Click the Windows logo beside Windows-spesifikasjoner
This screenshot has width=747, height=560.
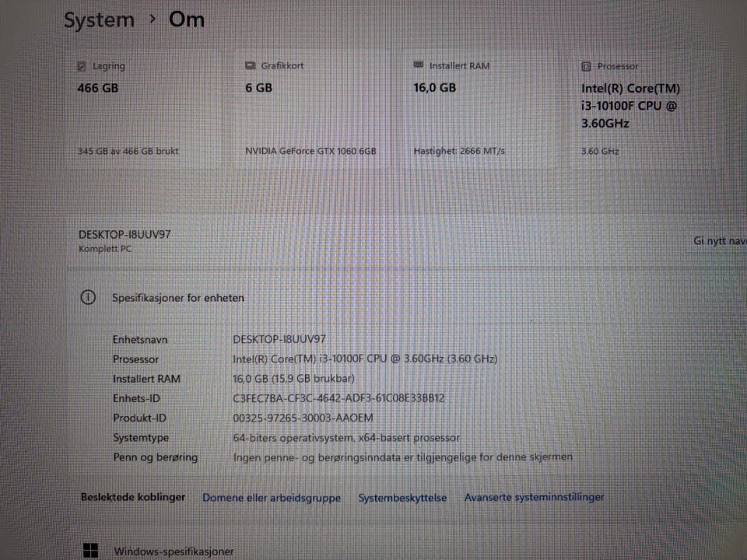coord(90,551)
